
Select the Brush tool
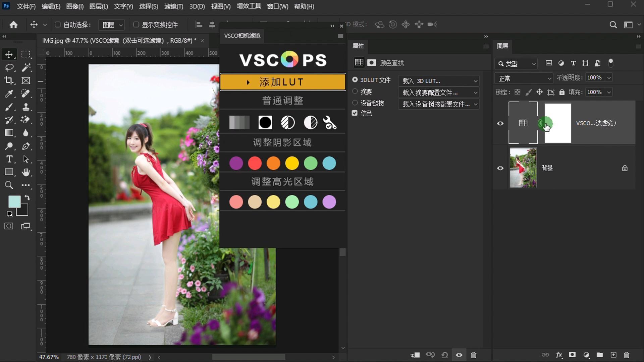[9, 107]
